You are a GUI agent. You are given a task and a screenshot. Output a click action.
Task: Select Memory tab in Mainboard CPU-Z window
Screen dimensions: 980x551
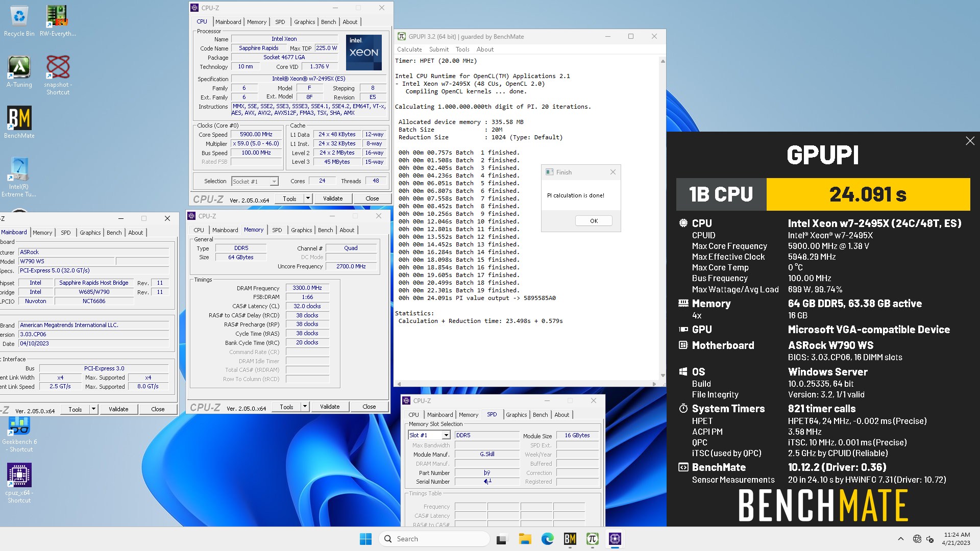[x=42, y=233]
